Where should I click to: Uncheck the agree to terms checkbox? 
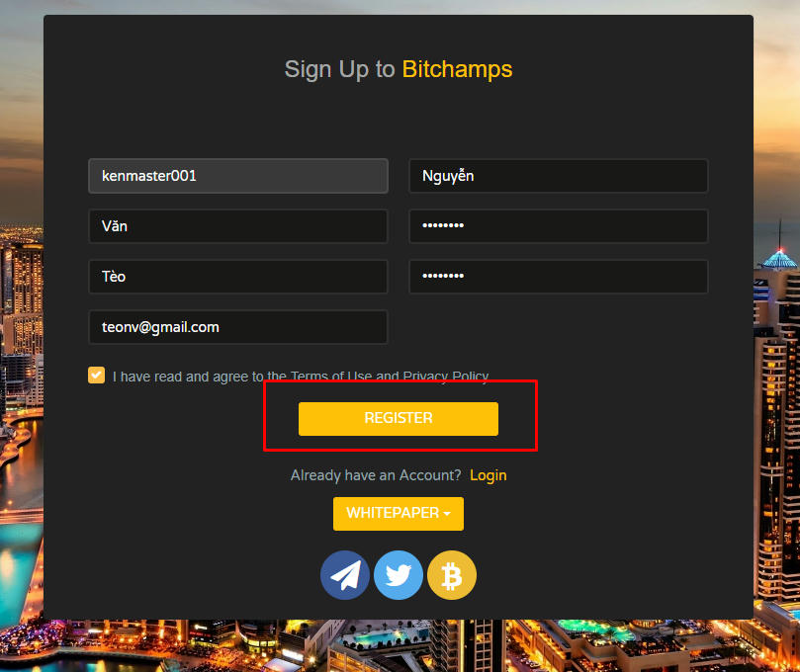97,375
